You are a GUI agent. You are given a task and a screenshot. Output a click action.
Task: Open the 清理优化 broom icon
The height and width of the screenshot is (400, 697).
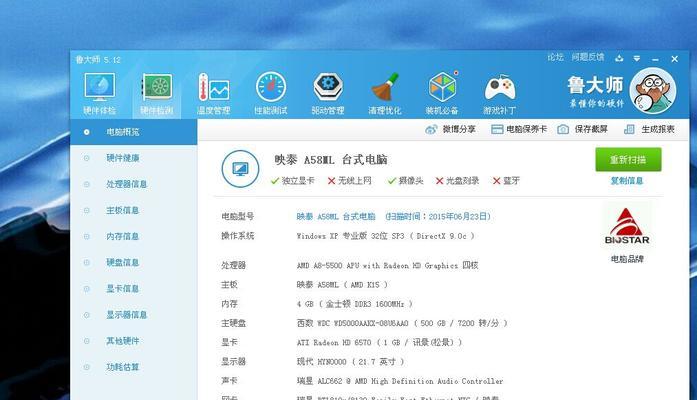385,88
